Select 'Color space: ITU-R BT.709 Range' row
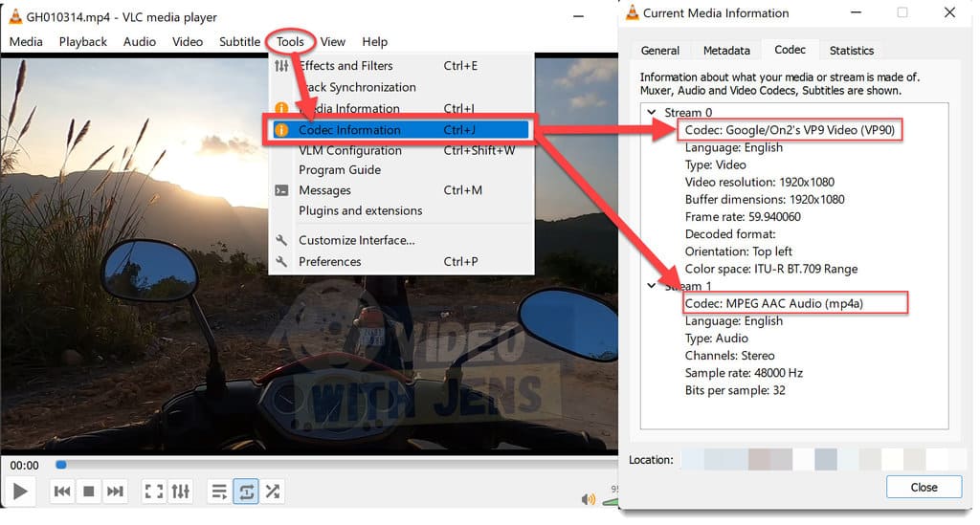 click(x=771, y=269)
